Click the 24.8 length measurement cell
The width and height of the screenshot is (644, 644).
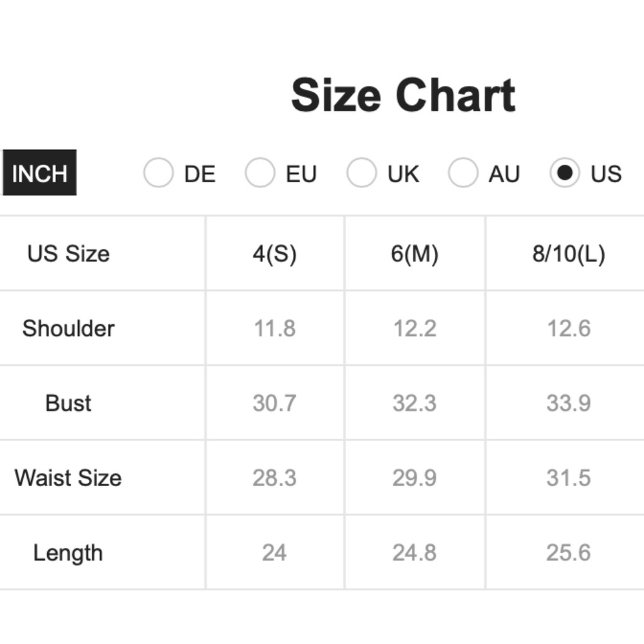415,553
